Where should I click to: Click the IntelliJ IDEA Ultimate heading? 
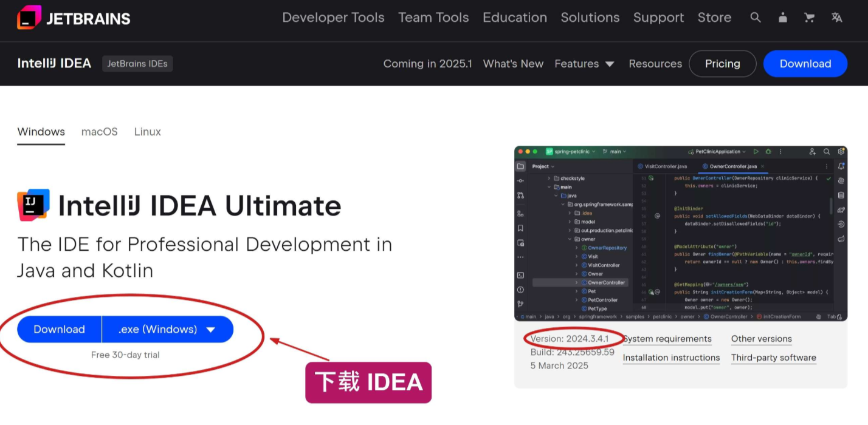pyautogui.click(x=199, y=206)
